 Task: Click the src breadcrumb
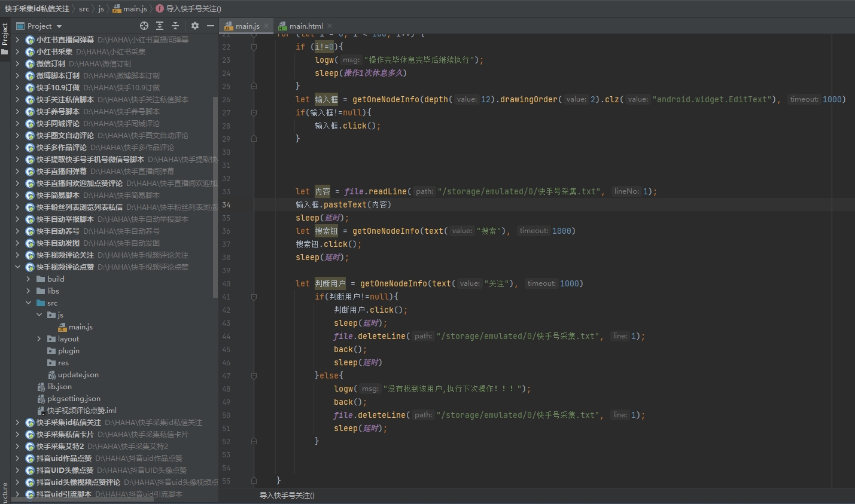pyautogui.click(x=84, y=8)
